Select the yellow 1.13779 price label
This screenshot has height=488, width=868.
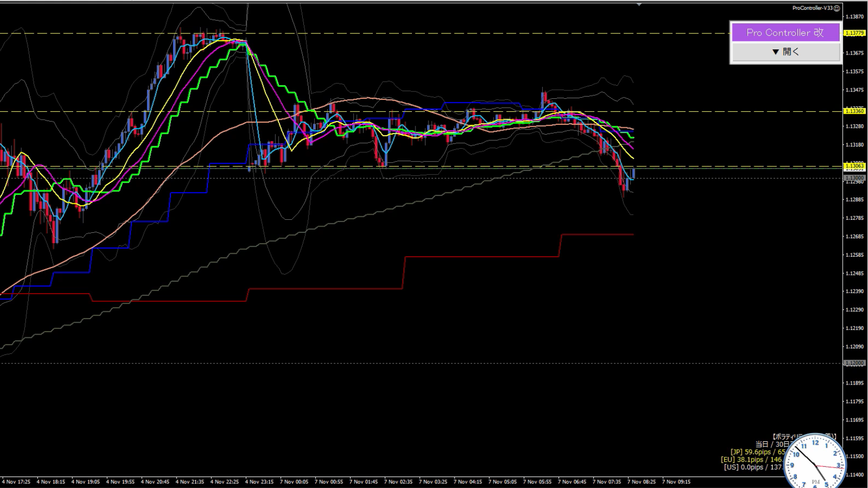point(854,33)
